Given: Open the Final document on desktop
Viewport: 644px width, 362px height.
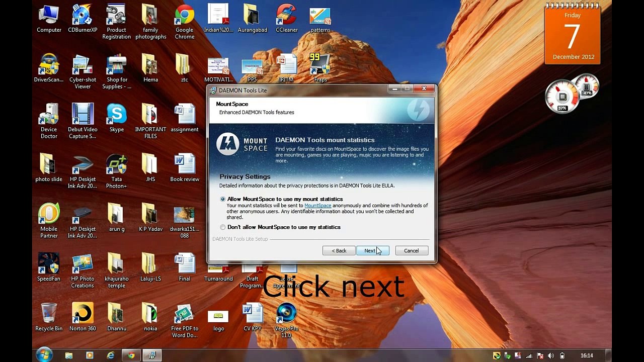Looking at the screenshot, I should coord(185,267).
